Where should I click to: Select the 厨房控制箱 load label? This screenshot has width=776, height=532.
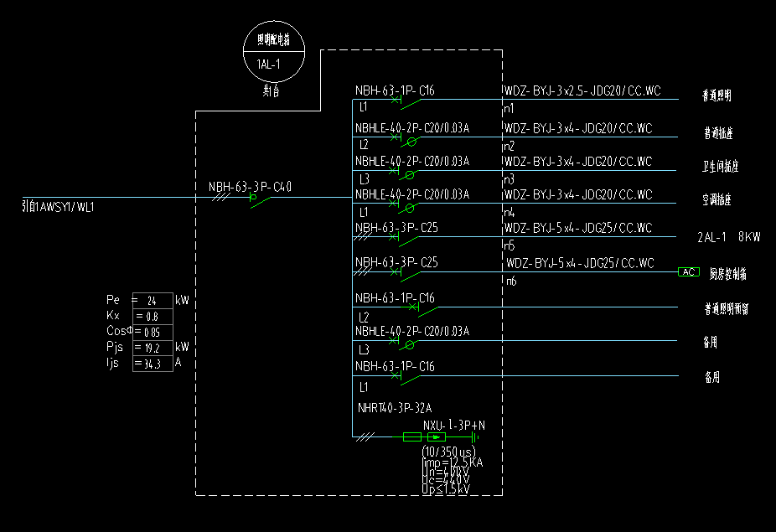[728, 274]
